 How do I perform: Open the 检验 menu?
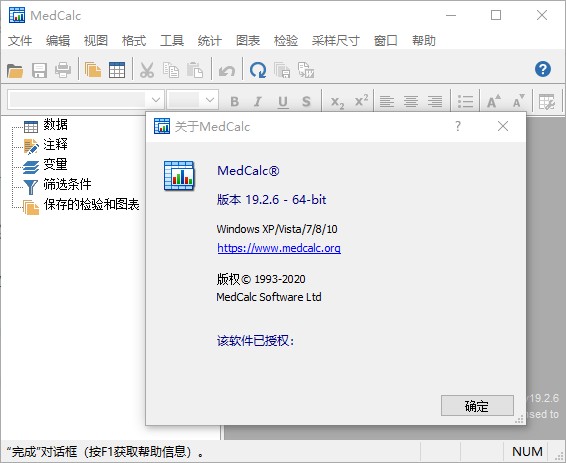[286, 40]
